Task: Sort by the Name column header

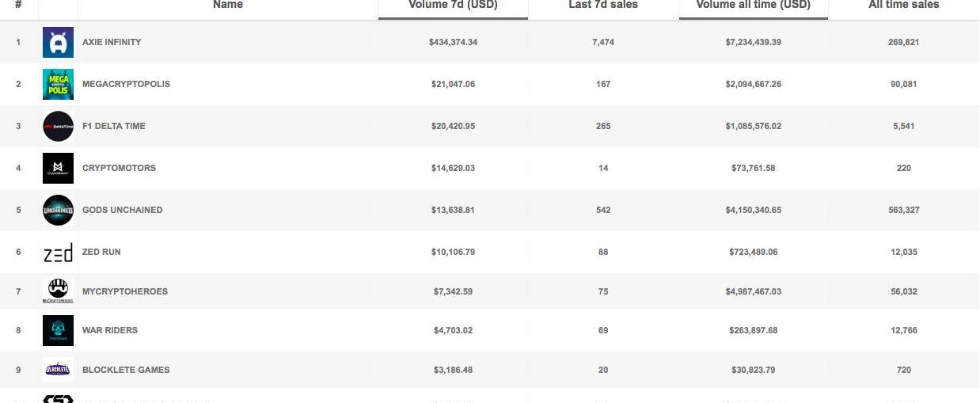Action: pos(228,5)
